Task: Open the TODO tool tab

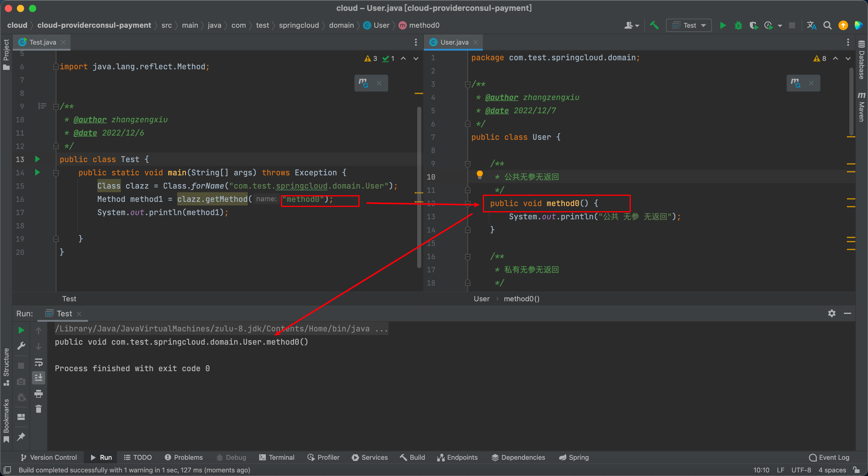Action: [x=137, y=457]
